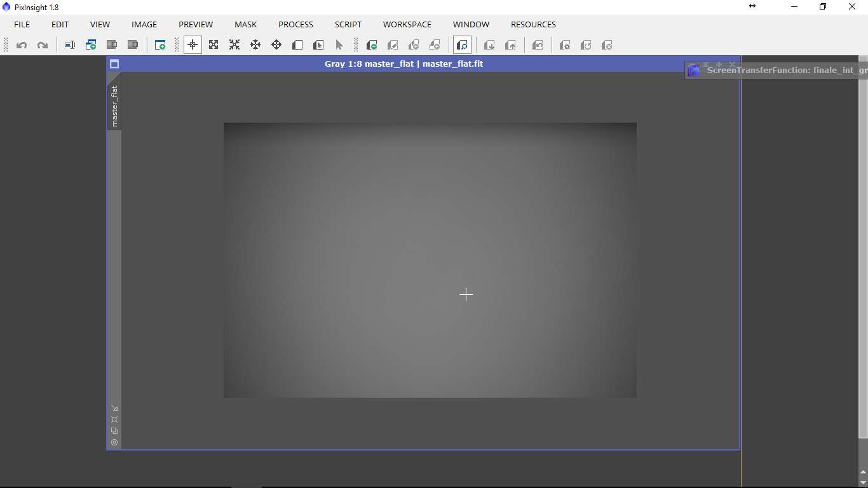The height and width of the screenshot is (488, 868).
Task: Toggle the crosshair readout mode button
Action: (x=193, y=45)
